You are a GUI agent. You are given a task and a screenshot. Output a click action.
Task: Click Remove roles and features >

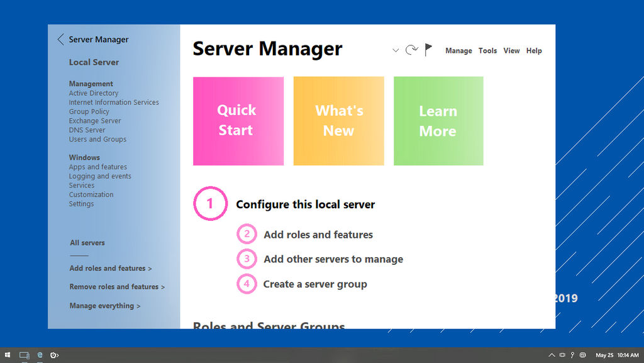pos(117,287)
